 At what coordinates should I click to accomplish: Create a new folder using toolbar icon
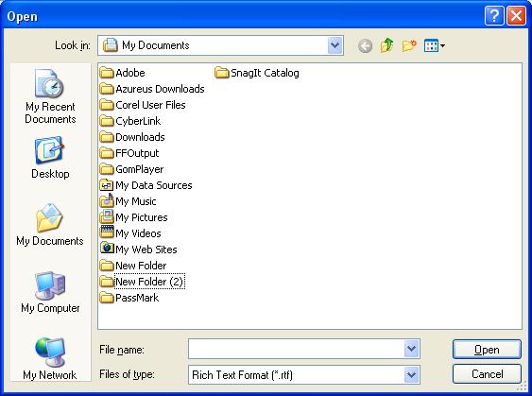pyautogui.click(x=409, y=45)
